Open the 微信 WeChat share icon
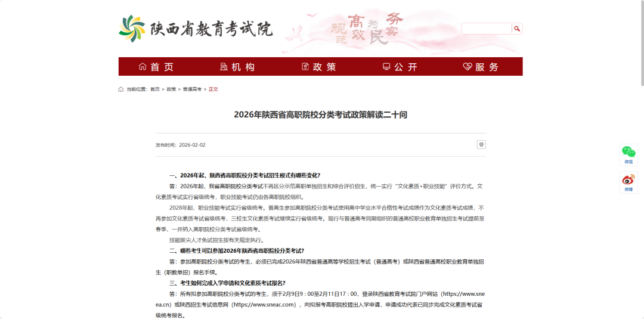The width and height of the screenshot is (644, 319). tap(628, 155)
